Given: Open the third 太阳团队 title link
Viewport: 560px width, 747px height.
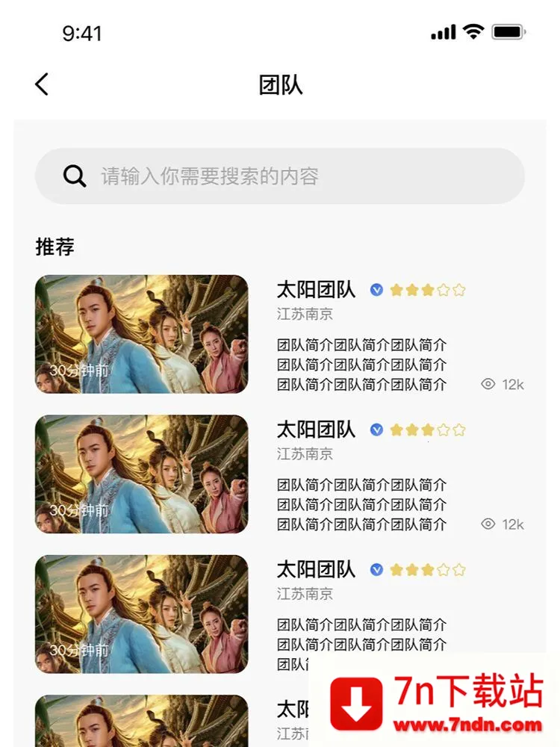Looking at the screenshot, I should (316, 570).
